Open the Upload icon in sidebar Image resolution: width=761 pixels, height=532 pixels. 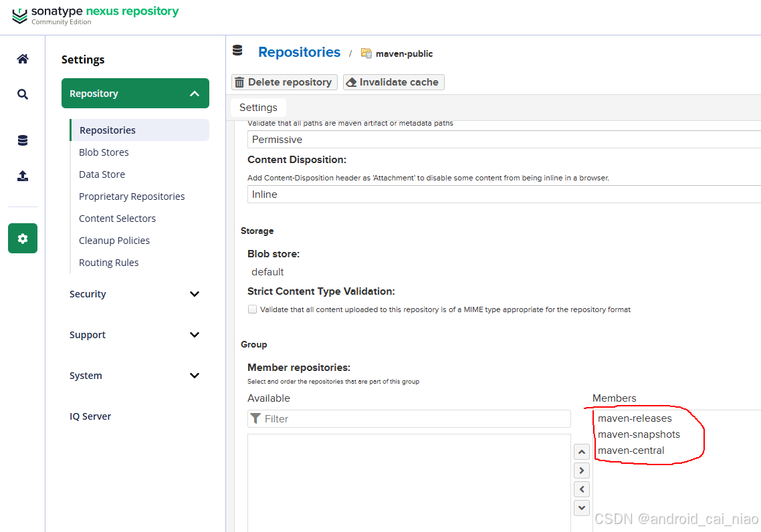(22, 176)
